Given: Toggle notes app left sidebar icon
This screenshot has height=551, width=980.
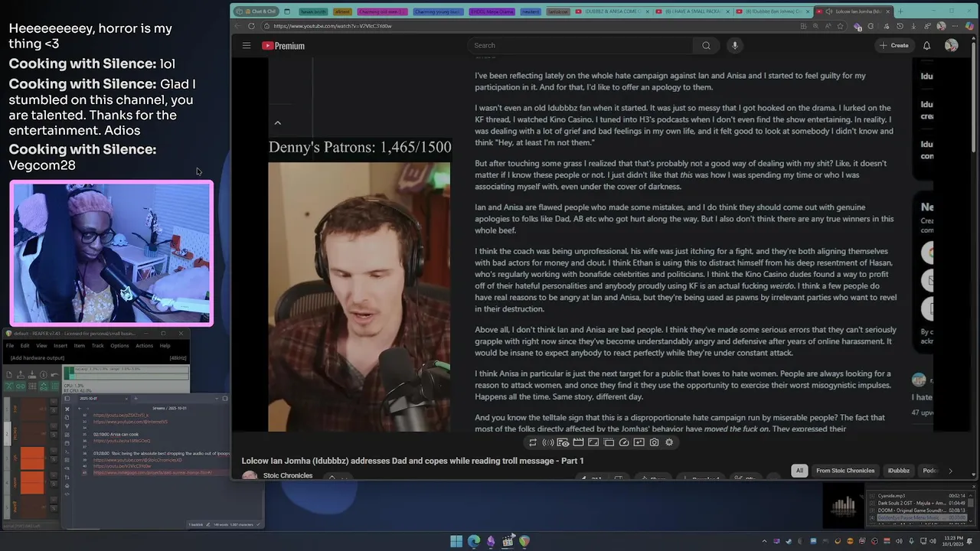Looking at the screenshot, I should 67,399.
